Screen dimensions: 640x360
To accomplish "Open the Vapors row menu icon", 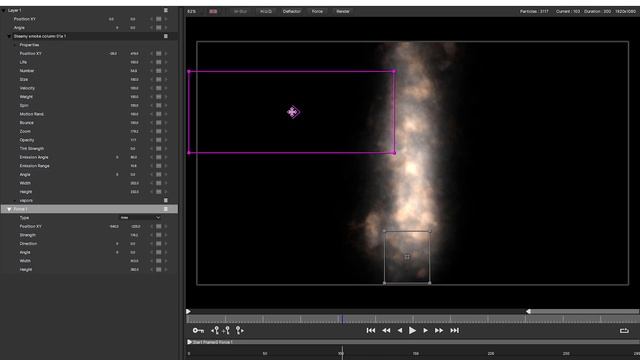I will coord(166,200).
